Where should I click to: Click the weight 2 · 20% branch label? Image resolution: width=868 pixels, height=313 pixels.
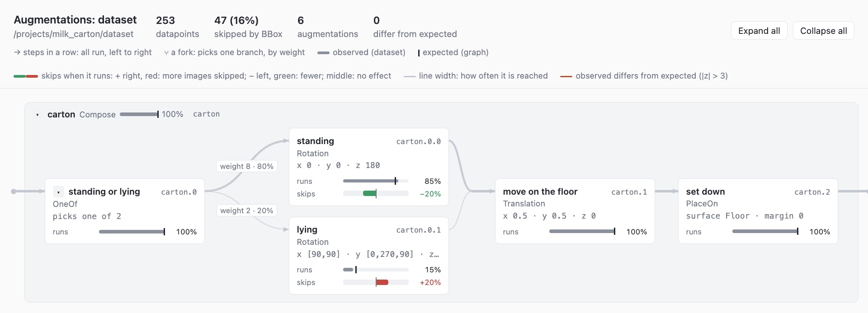tap(247, 210)
